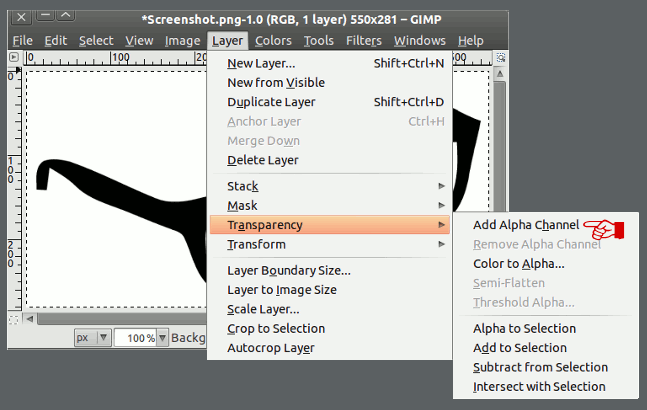
Task: Close the open Layer menu
Action: point(227,41)
